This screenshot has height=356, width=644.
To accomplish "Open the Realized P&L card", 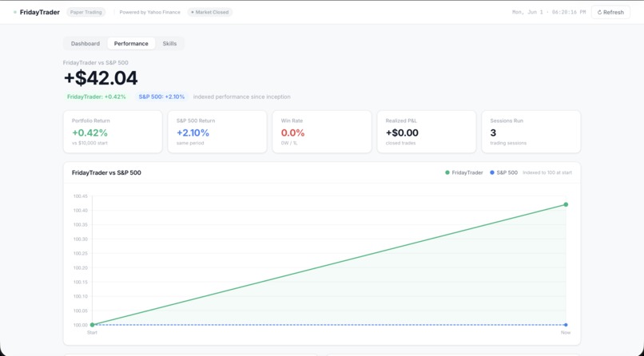I will point(427,132).
